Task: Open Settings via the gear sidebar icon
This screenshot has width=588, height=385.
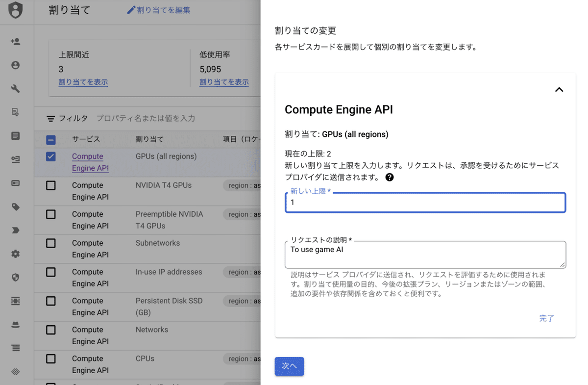Action: 16,254
